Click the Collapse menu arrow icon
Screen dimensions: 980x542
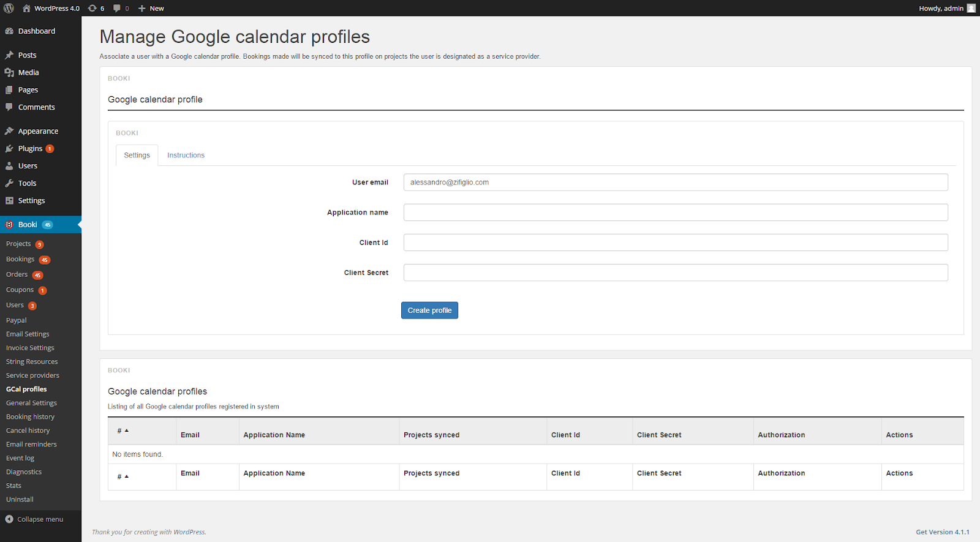point(9,519)
